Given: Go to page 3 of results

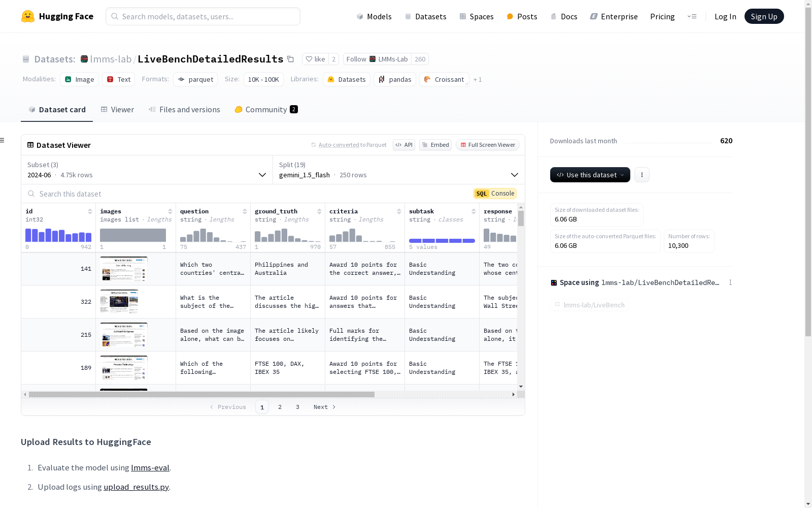Looking at the screenshot, I should 297,407.
